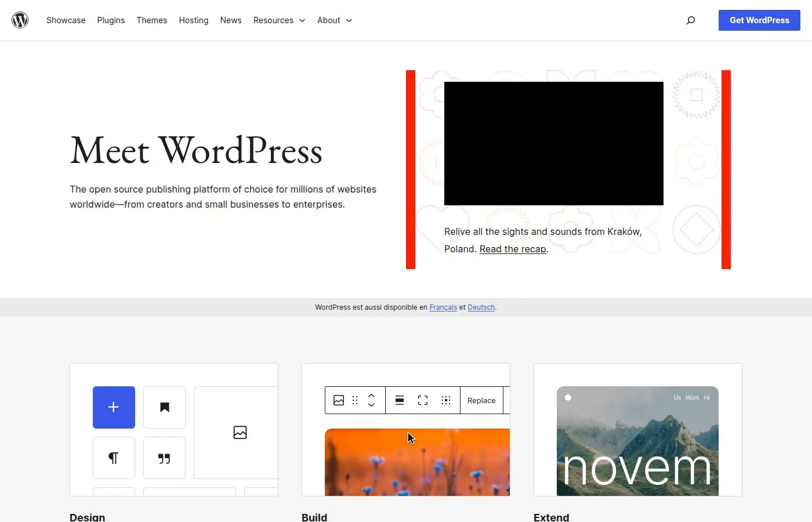Open the site search magnifier icon
The image size is (812, 522).
tap(691, 20)
